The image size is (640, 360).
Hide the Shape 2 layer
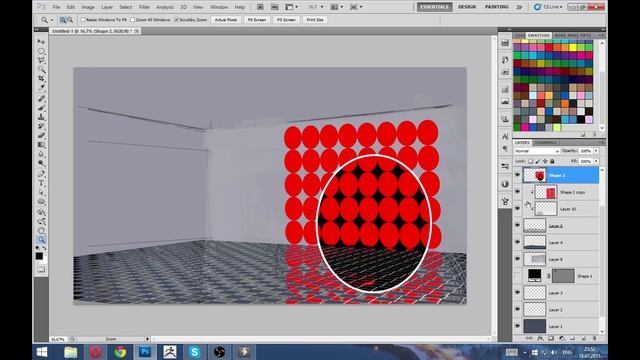coord(518,175)
